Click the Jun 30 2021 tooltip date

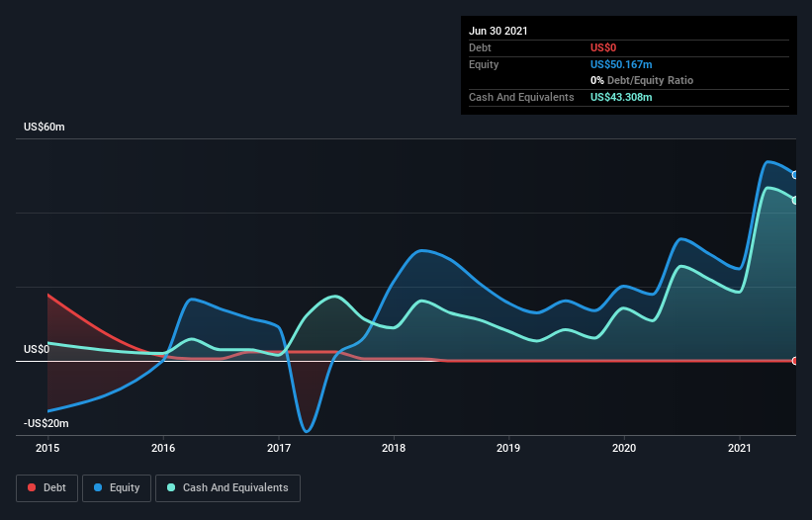coord(498,31)
